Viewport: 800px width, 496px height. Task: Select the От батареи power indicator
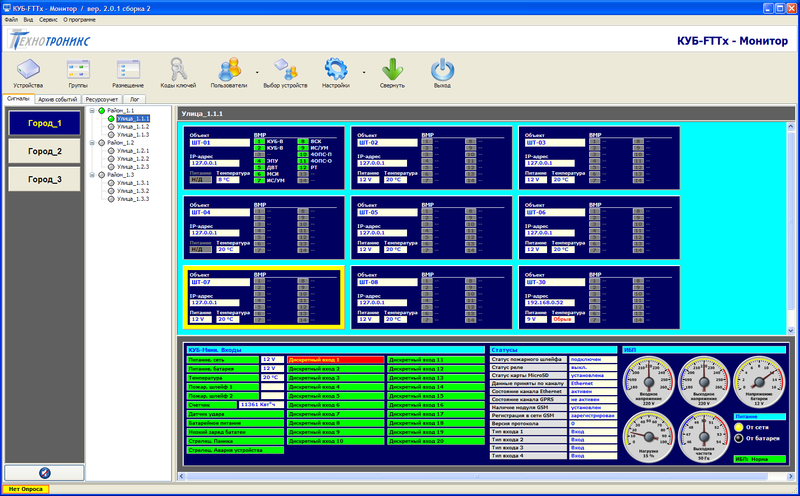[x=738, y=438]
